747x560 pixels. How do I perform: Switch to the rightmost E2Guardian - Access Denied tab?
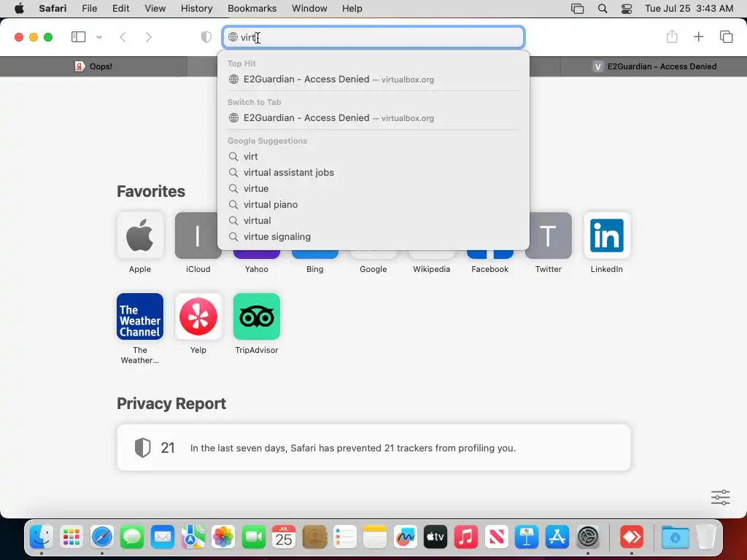654,66
